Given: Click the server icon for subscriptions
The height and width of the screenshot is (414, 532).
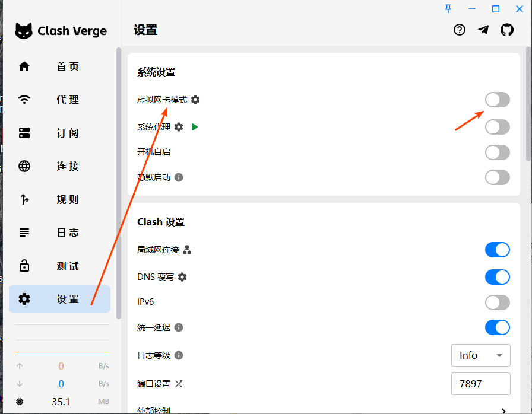Looking at the screenshot, I should click(x=24, y=133).
